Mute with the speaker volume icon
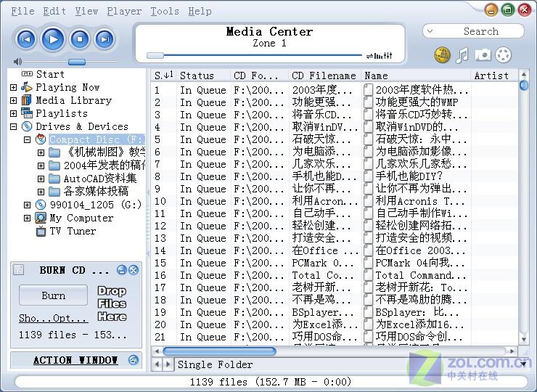Viewport: 537px width, 392px height. tap(17, 62)
